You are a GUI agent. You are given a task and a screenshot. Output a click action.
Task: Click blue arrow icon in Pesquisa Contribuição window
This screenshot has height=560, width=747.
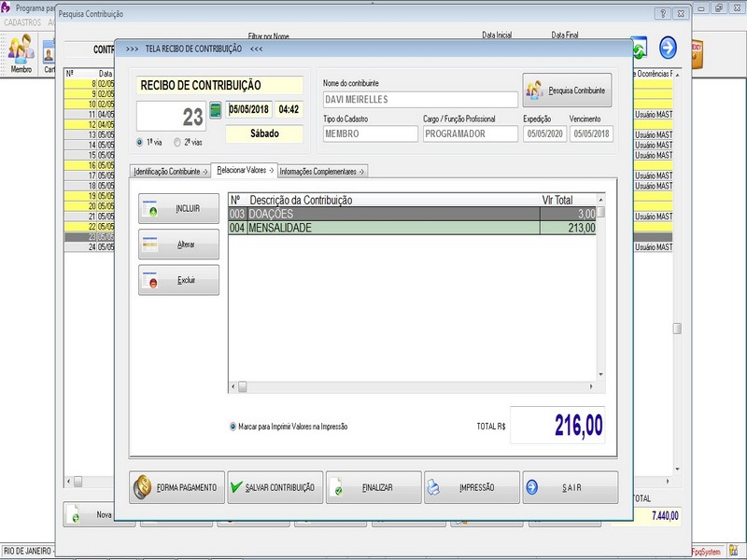[x=668, y=48]
